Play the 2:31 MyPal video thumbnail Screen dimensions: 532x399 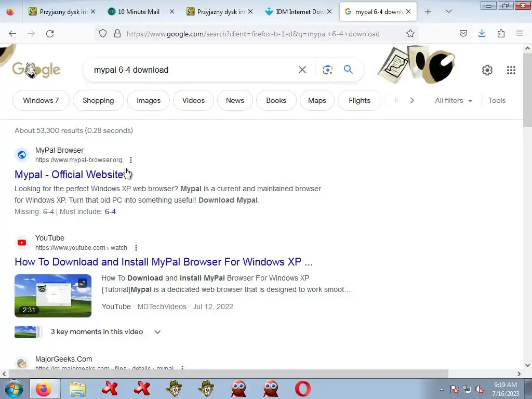tap(53, 296)
